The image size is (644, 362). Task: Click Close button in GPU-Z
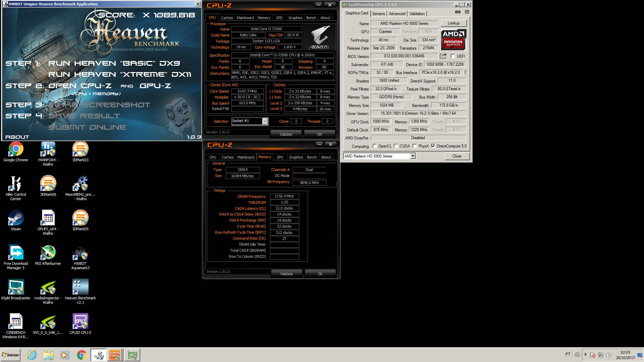click(457, 156)
